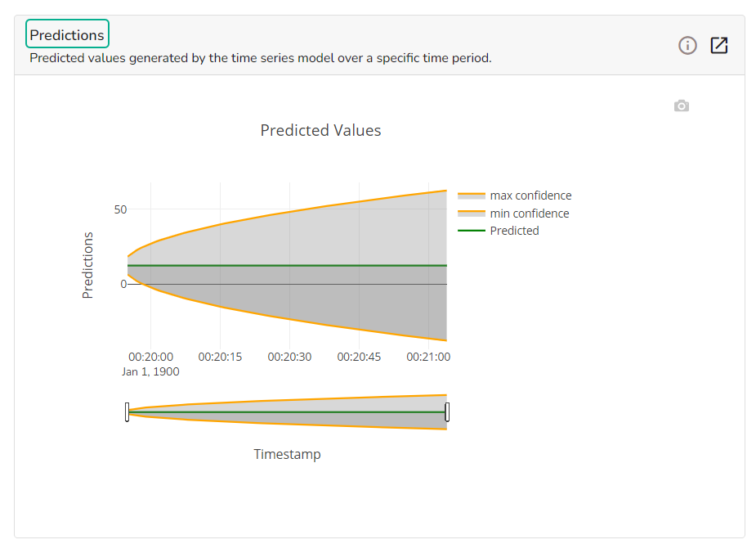Click the 50 y-axis tick label
This screenshot has width=756, height=544.
click(x=120, y=209)
